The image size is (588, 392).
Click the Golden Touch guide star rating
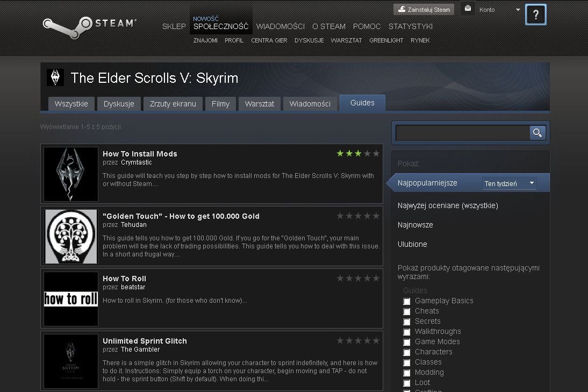tap(358, 216)
